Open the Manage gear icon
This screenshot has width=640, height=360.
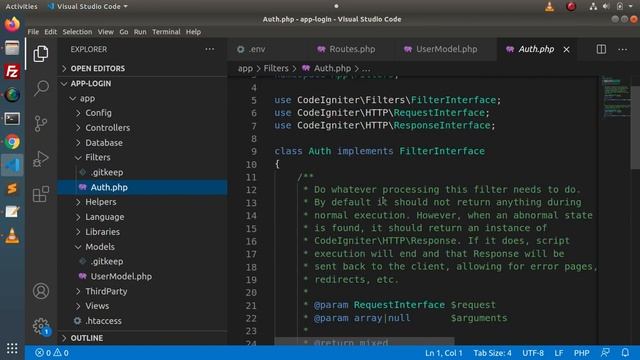[41, 326]
